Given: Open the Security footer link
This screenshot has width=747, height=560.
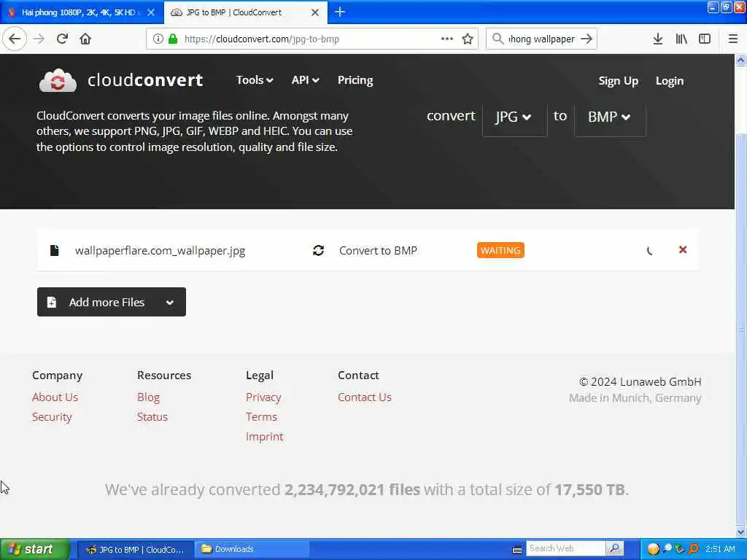Looking at the screenshot, I should (x=52, y=416).
